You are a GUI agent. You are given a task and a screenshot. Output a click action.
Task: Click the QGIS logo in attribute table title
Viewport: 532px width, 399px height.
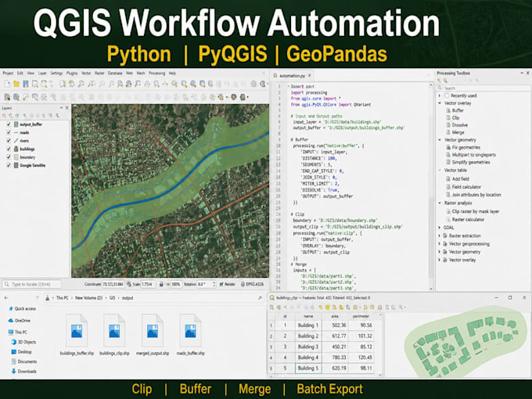click(x=271, y=297)
